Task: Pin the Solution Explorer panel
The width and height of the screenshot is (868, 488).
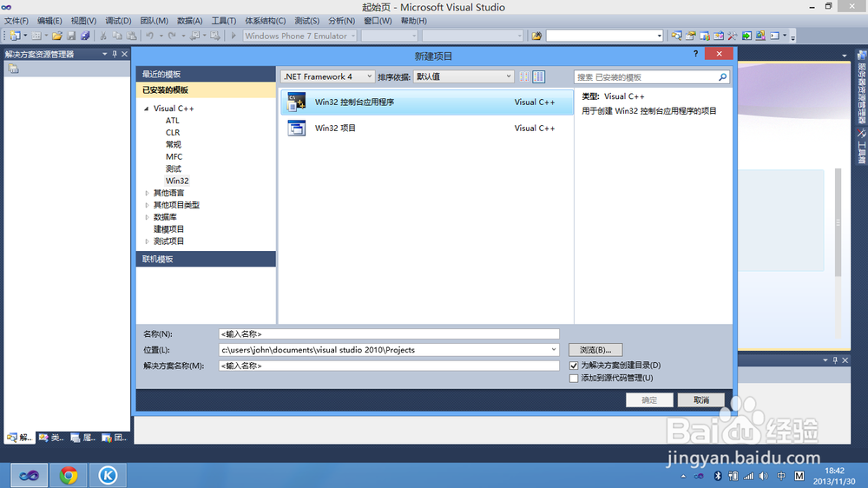Action: click(x=115, y=54)
